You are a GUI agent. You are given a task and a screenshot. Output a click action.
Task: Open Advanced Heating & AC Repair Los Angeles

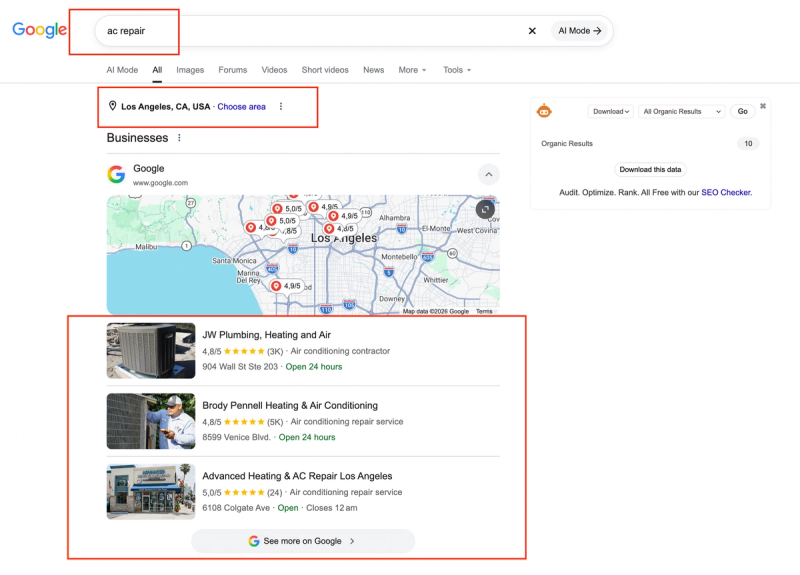pyautogui.click(x=297, y=476)
